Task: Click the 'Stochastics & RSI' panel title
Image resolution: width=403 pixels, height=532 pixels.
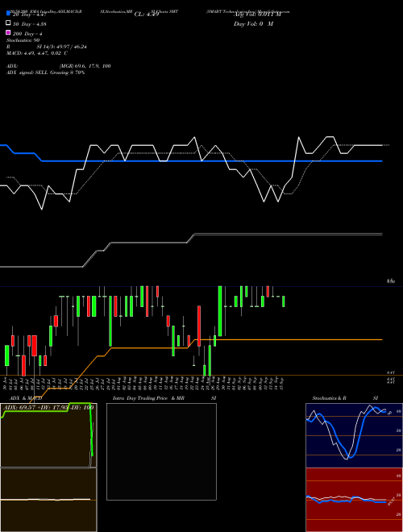Action: pos(345,398)
